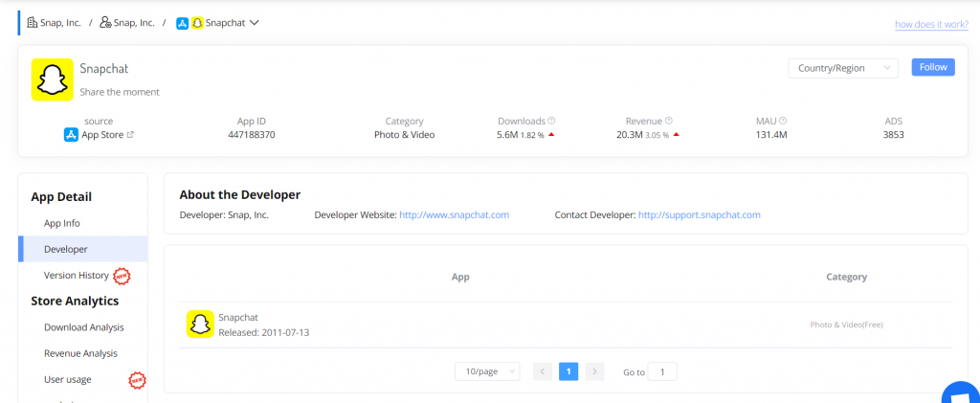Viewport: 980px width, 403px height.
Task: Click the Snapchat icon in the app list row
Action: (199, 325)
